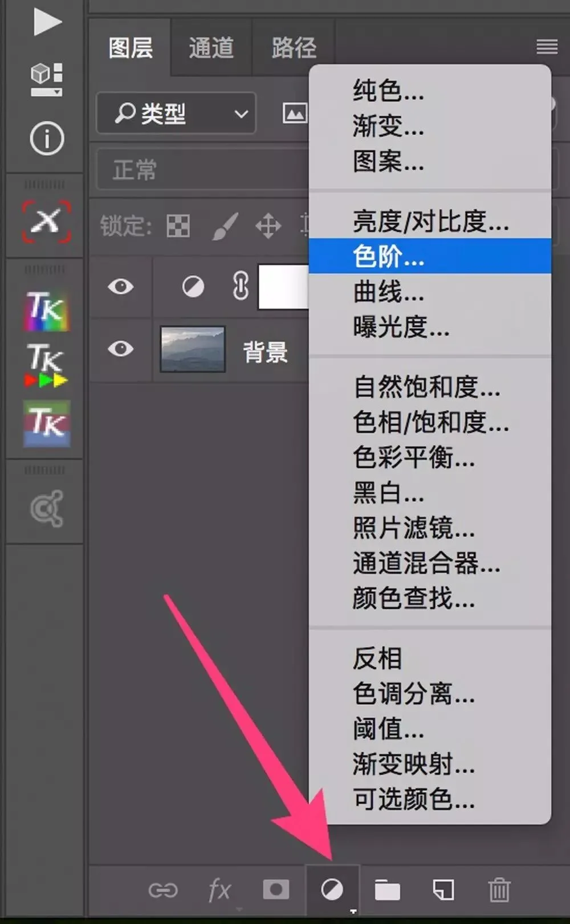The image size is (570, 924).
Task: Choose 通道混合器... adjustment
Action: [x=430, y=563]
